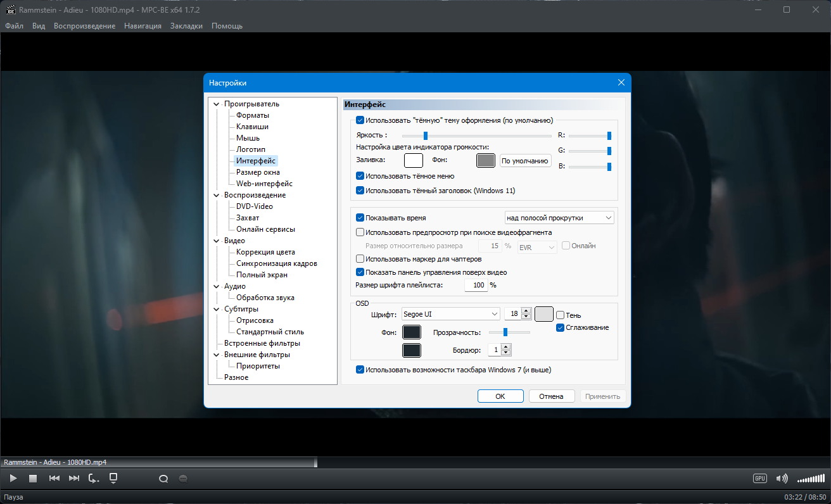
Task: Click the playlist font size field
Action: coord(476,286)
